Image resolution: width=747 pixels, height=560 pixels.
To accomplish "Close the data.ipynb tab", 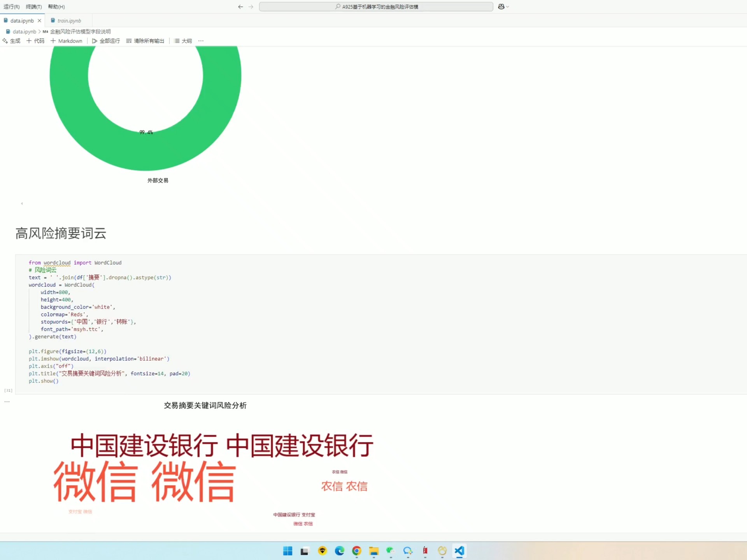I will coord(39,21).
